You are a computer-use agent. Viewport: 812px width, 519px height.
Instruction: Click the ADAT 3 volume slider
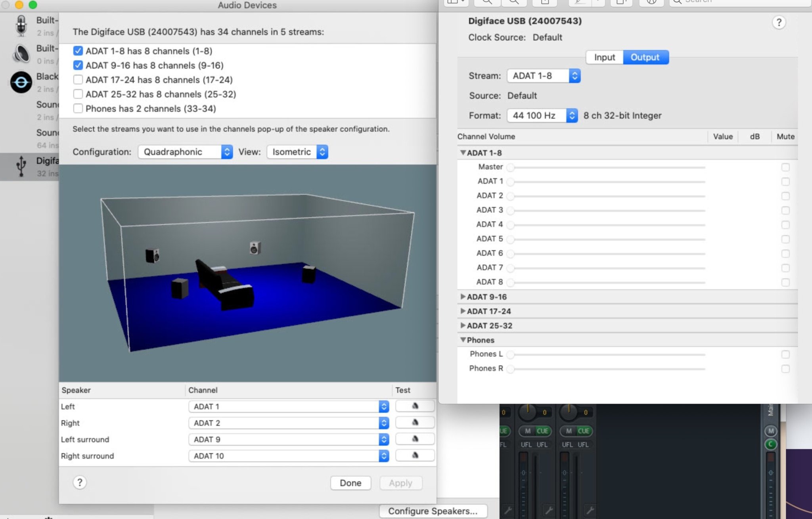point(606,211)
